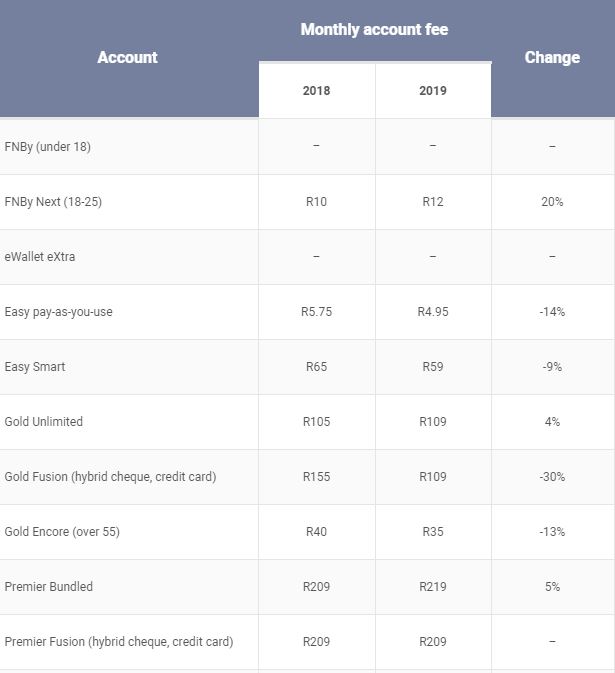Click the R155 fee in 2018 column
615x673 pixels.
pyautogui.click(x=316, y=477)
